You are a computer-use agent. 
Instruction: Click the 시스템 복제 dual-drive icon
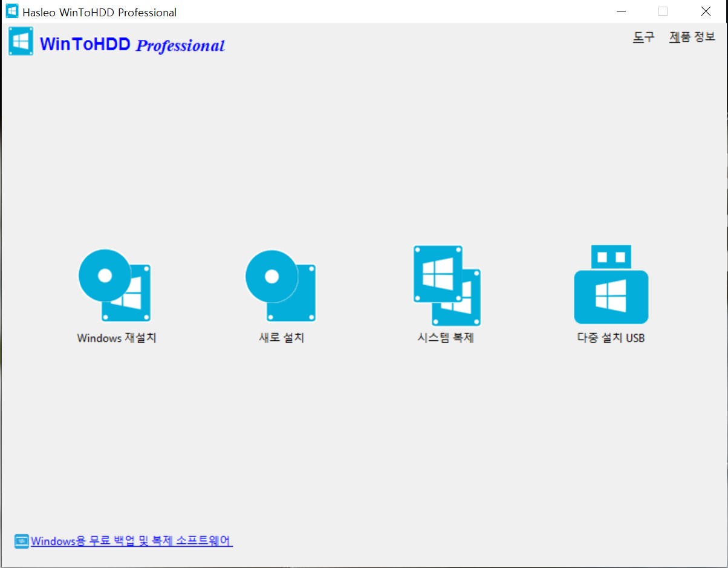click(447, 285)
